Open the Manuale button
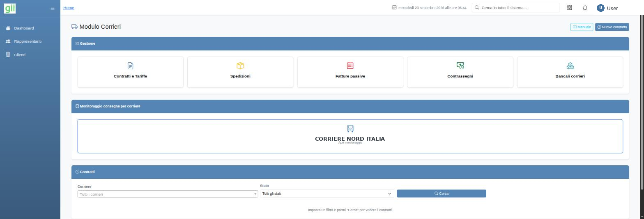Screen dimensions: 644x219 pyautogui.click(x=582, y=27)
